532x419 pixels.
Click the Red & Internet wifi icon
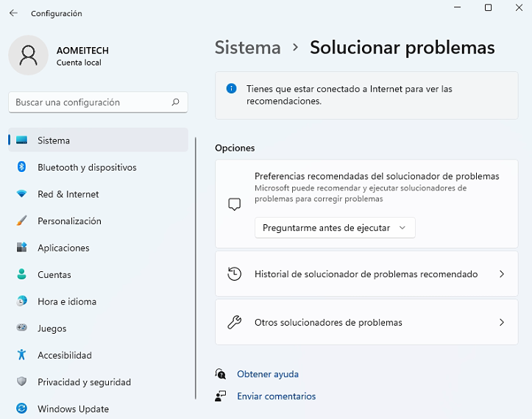pos(22,194)
